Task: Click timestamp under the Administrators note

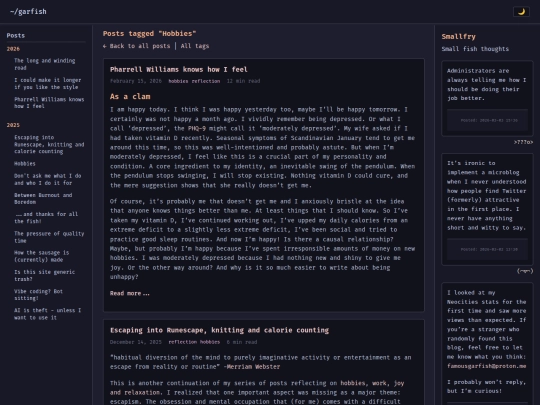Action: pyautogui.click(x=489, y=121)
